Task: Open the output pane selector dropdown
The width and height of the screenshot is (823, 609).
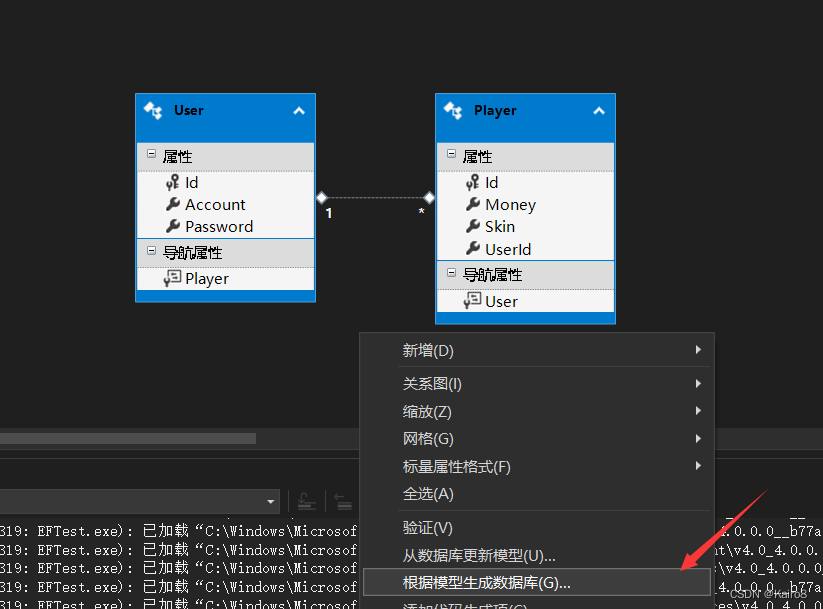Action: pos(268,501)
